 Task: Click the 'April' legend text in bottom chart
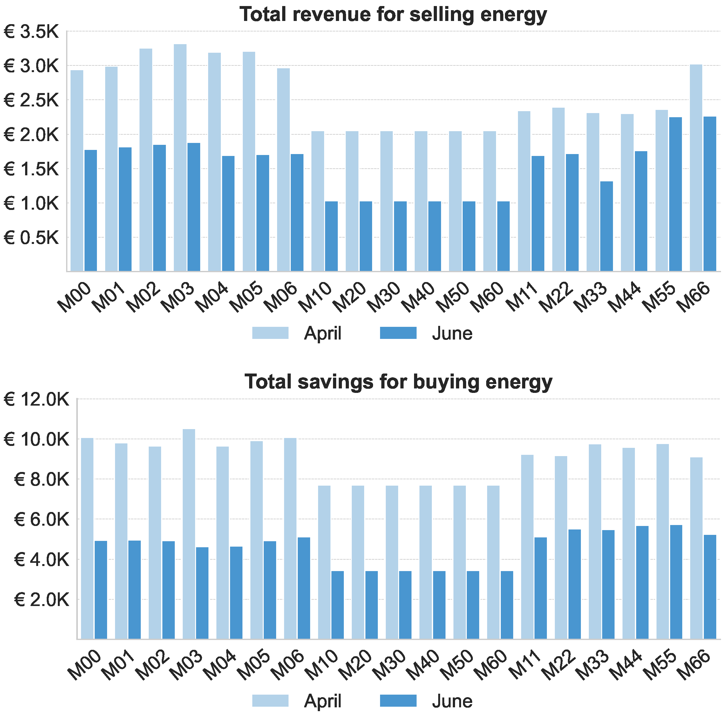coord(322,701)
